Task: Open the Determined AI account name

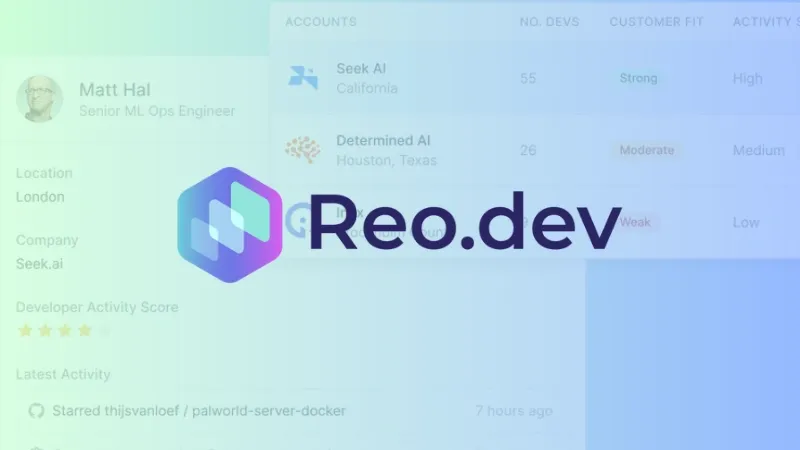Action: [x=383, y=140]
